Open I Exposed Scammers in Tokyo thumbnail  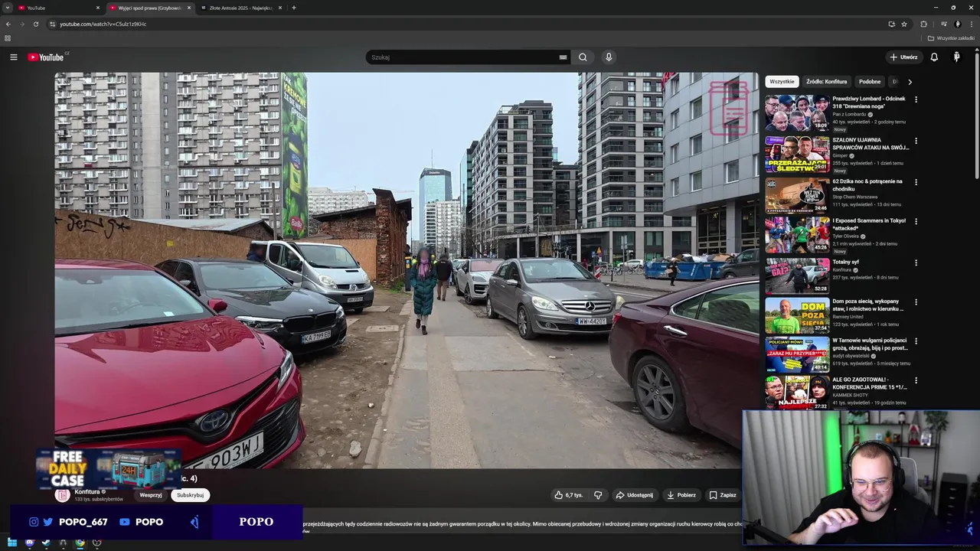click(797, 235)
